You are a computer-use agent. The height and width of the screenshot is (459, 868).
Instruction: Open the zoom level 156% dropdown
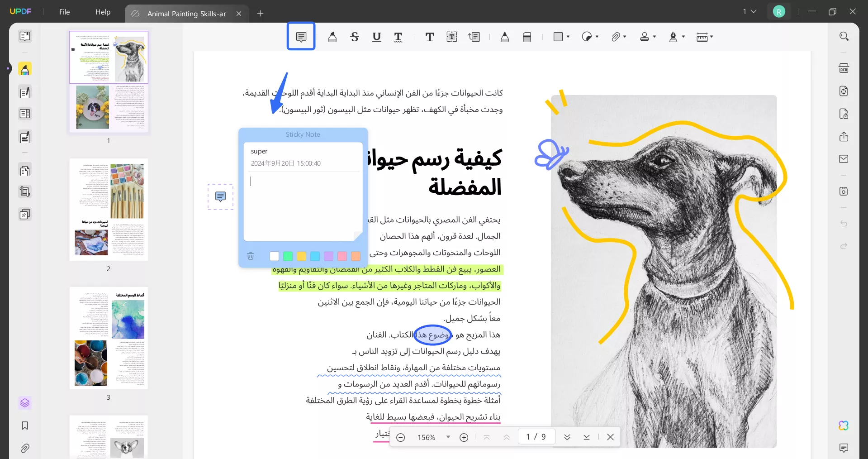pos(448,437)
